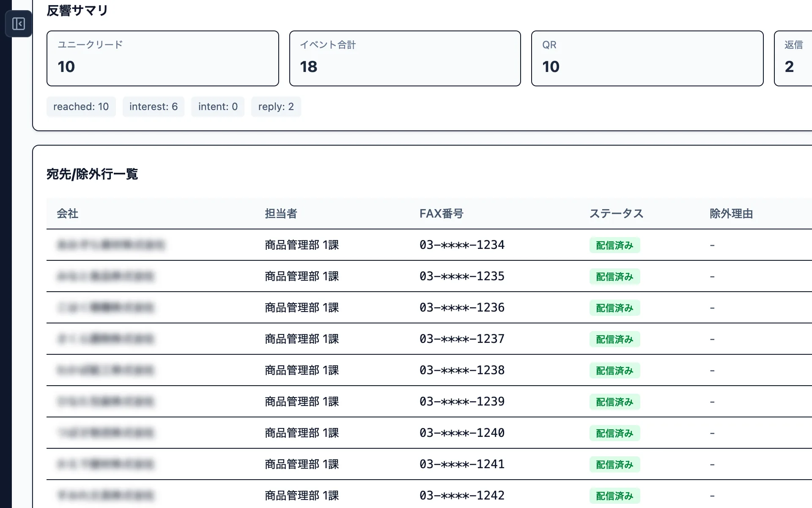Open the ユニークリード summary card
The image size is (812, 508).
pyautogui.click(x=163, y=58)
